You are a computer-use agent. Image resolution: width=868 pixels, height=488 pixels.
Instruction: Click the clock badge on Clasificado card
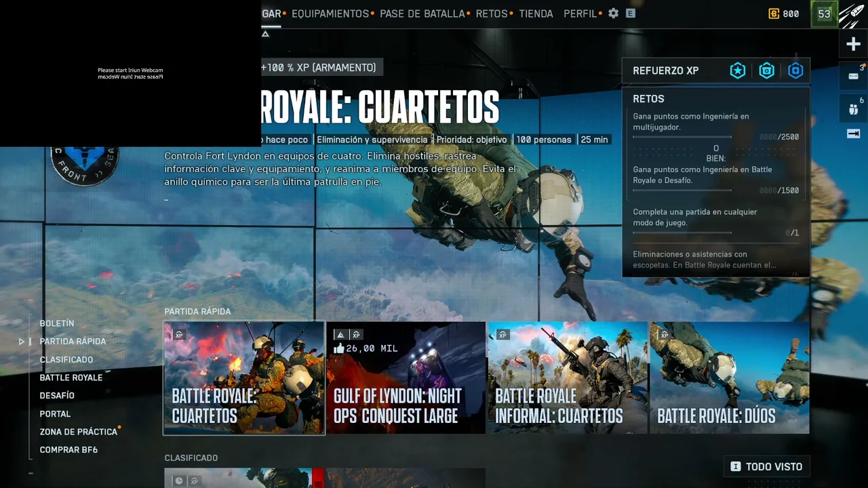coord(179,481)
